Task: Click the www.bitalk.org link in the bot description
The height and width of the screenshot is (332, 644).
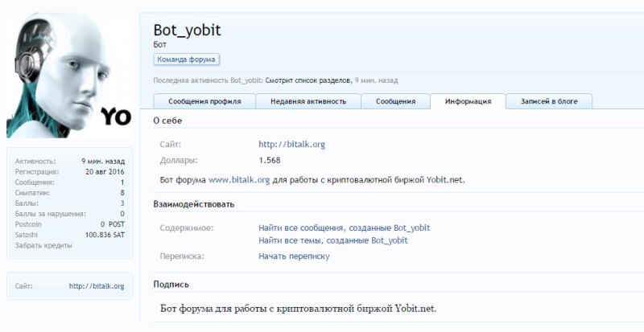Action: coord(239,180)
